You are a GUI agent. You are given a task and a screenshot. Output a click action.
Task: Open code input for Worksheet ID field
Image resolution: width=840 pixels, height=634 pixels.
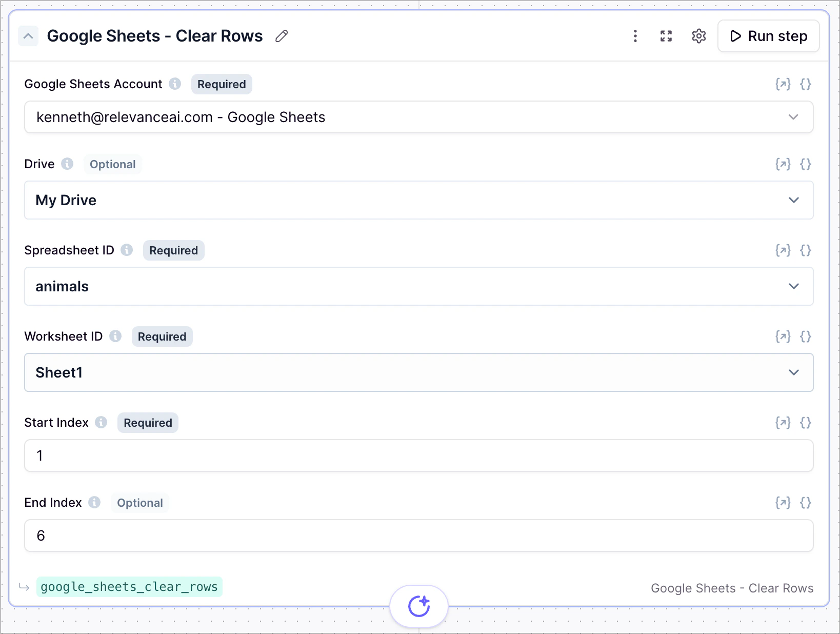(806, 336)
